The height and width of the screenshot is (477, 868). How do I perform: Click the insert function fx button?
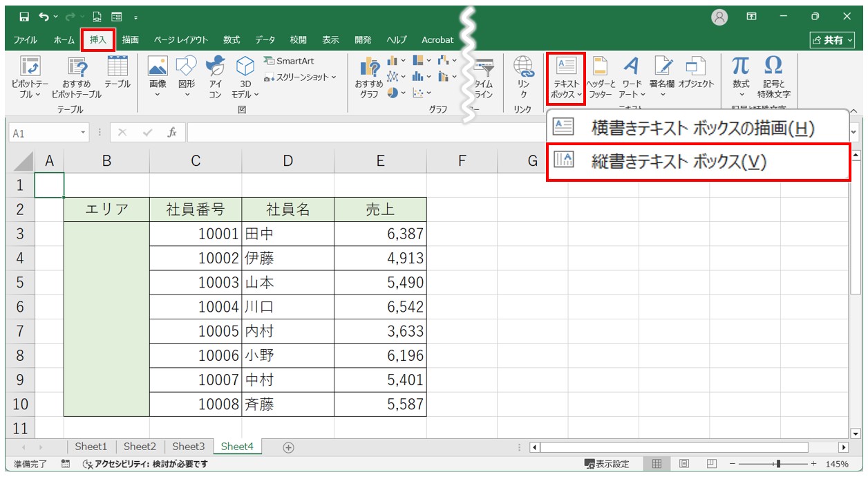tap(172, 133)
